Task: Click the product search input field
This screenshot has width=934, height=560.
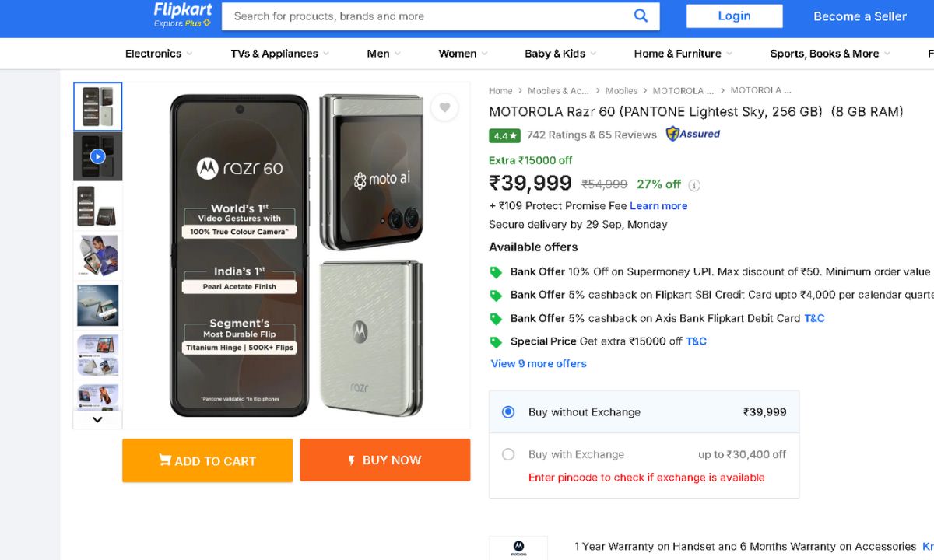Action: (x=428, y=16)
